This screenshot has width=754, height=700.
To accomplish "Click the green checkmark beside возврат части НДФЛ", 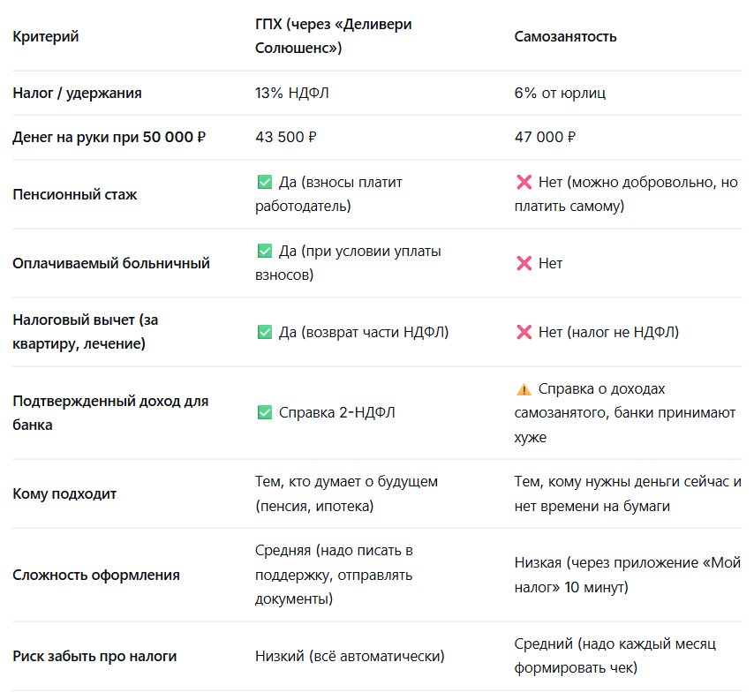I will (264, 333).
